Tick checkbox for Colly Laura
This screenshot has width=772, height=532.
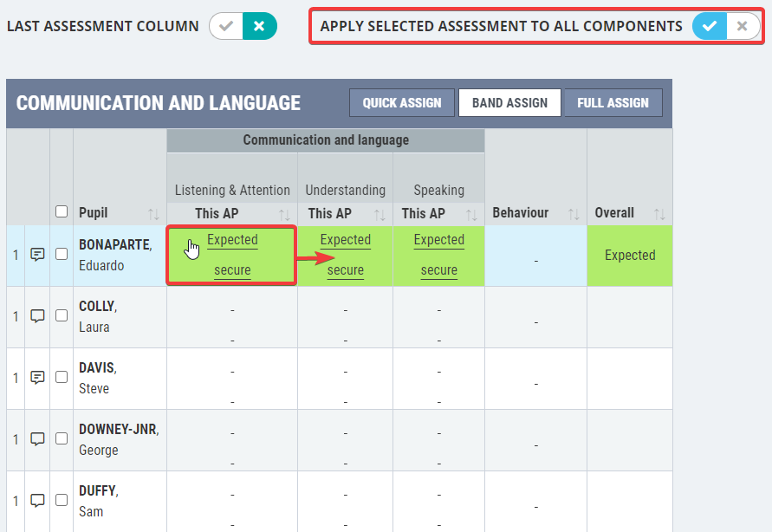tap(62, 315)
